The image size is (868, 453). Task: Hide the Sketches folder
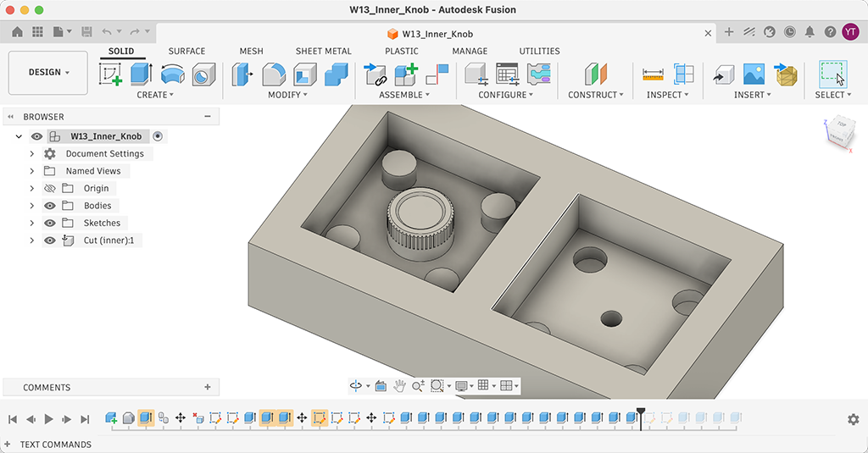(x=50, y=223)
